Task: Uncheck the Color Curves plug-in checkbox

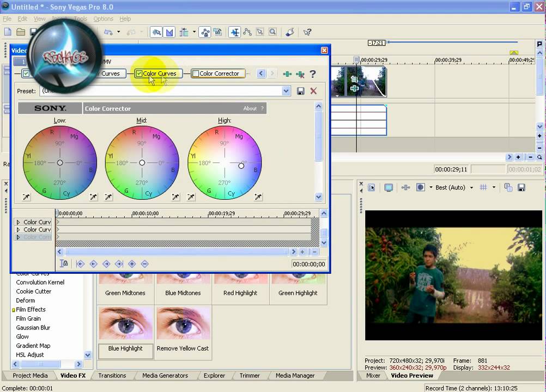Action: (x=139, y=73)
